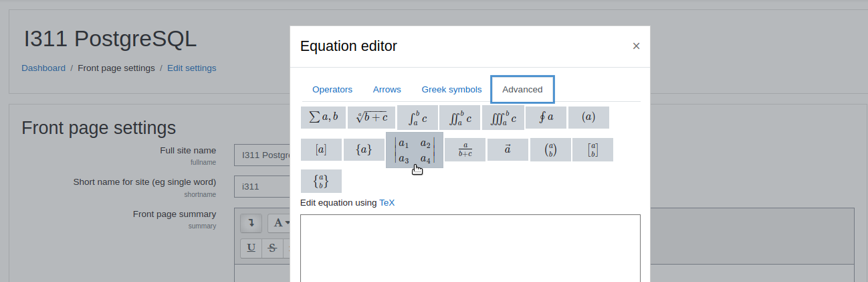Insert the summation symbol sum a,b
Screen dimensions: 868x282
click(323, 117)
